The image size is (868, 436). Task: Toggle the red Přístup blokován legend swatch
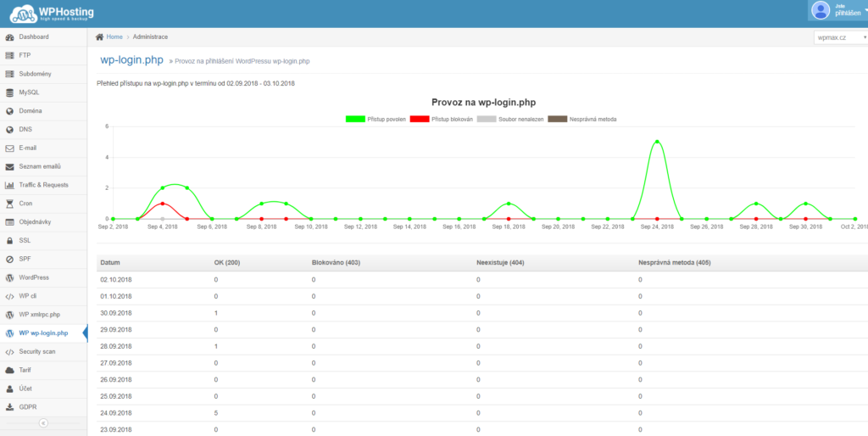(420, 119)
